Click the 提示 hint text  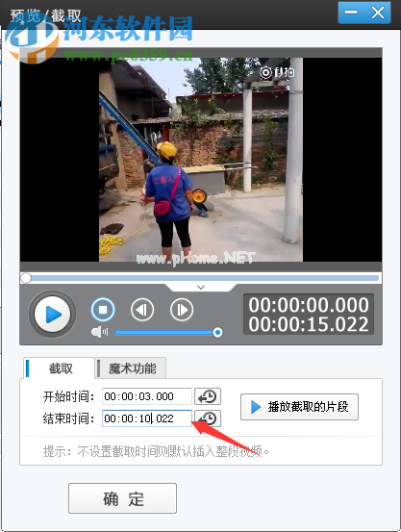pyautogui.click(x=156, y=451)
